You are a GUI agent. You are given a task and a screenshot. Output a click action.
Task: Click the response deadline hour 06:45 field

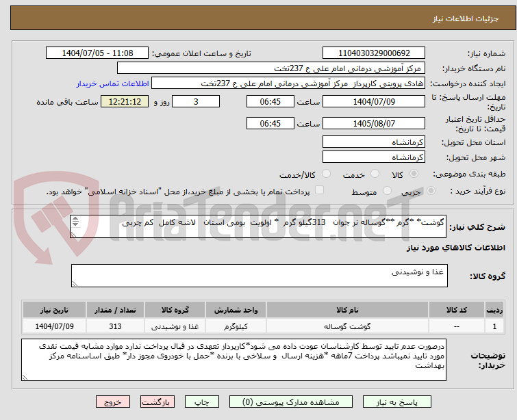point(270,101)
